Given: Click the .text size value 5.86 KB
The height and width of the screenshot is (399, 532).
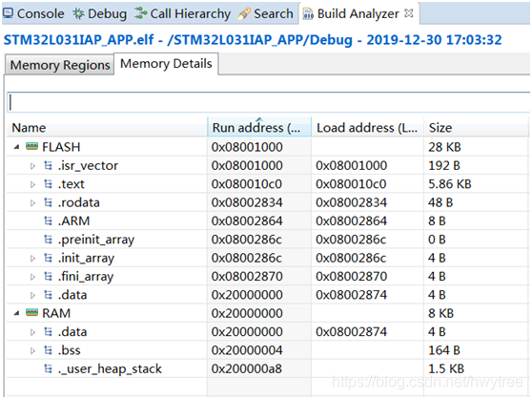Looking at the screenshot, I should pos(450,184).
